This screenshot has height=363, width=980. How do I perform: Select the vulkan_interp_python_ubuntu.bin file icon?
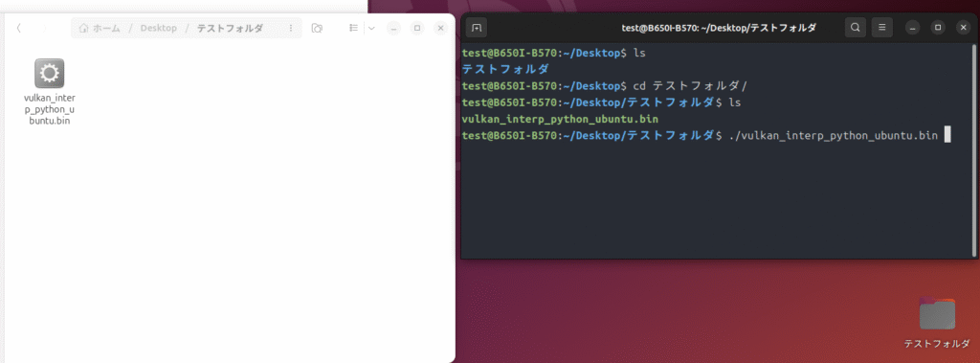(50, 73)
